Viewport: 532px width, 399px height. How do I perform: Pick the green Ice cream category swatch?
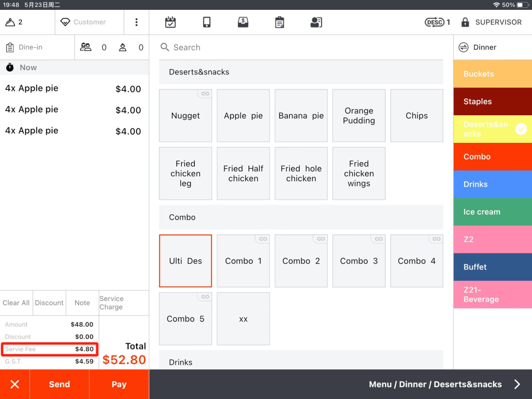pyautogui.click(x=492, y=212)
